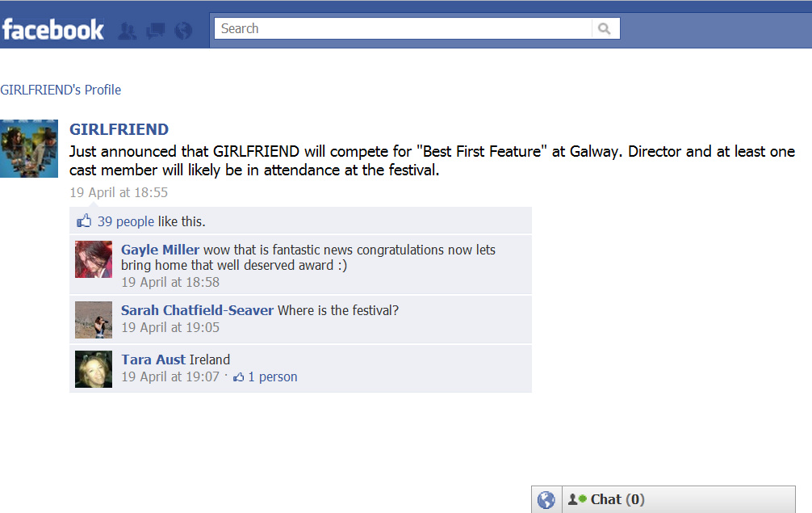Click Gayle Miller's avatar thumbnail

(x=93, y=259)
